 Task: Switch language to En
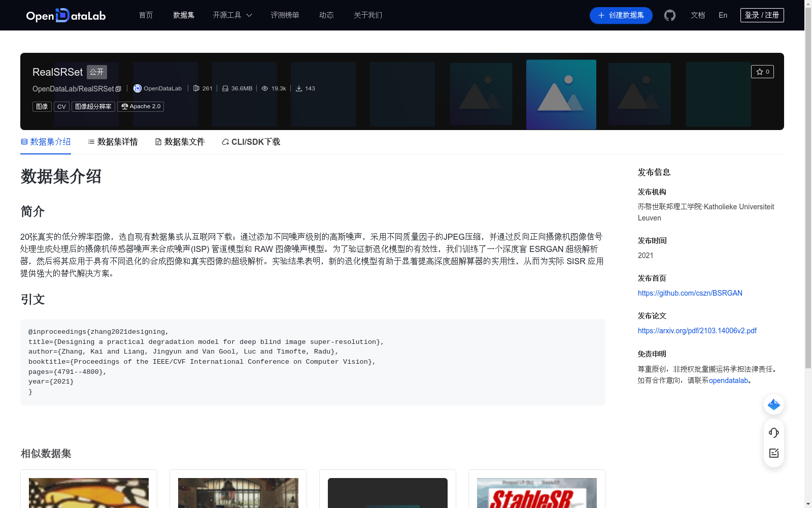point(723,15)
